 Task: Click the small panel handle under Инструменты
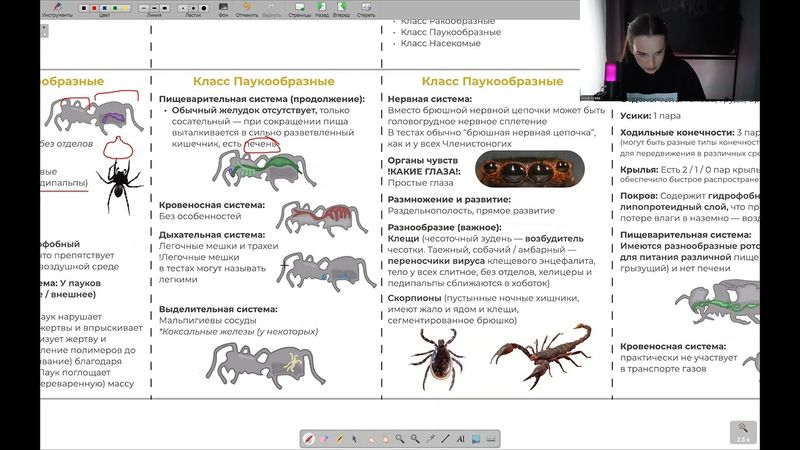44,31
